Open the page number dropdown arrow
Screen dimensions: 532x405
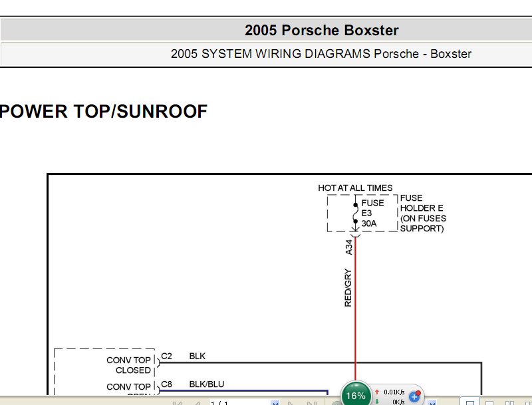point(275,402)
